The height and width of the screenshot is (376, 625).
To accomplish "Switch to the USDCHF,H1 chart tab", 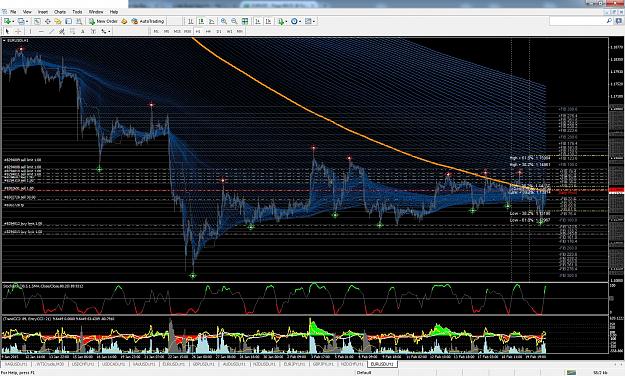I will (83, 364).
